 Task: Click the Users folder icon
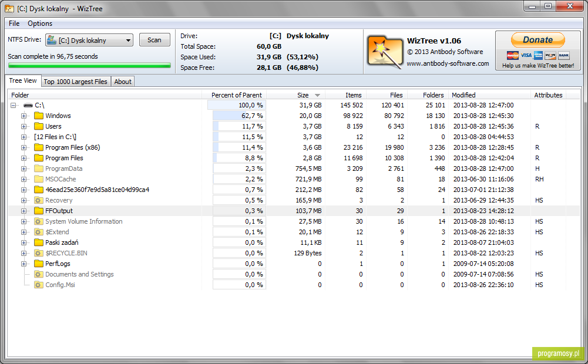[39, 126]
